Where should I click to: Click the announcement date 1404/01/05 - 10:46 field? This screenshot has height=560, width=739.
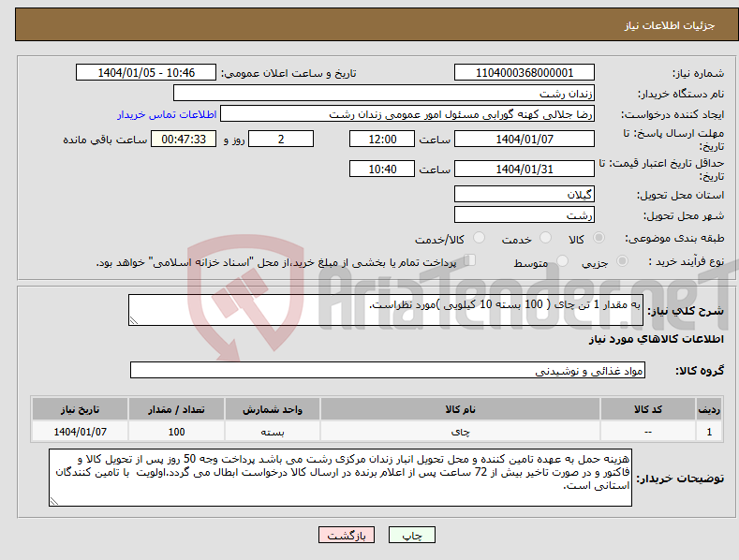coord(146,73)
